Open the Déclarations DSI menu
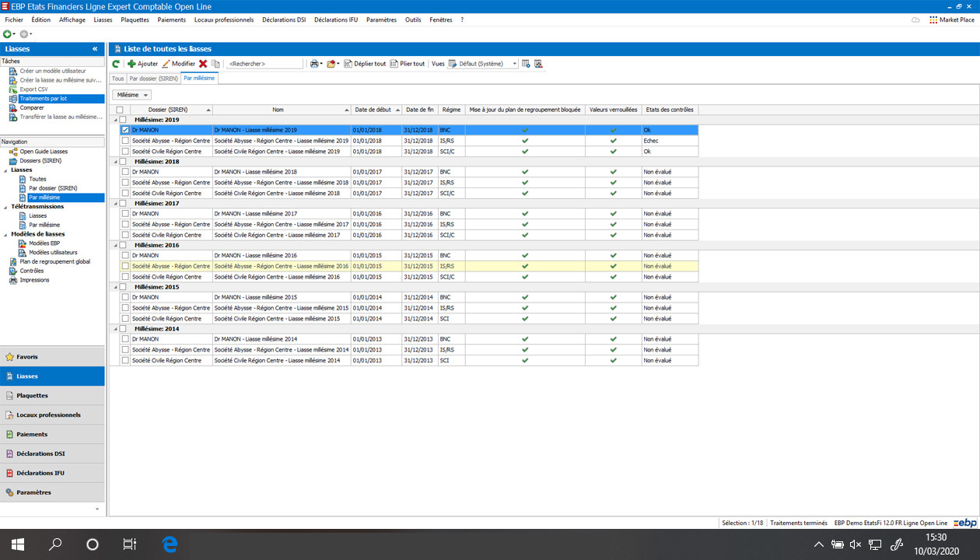 [x=284, y=19]
